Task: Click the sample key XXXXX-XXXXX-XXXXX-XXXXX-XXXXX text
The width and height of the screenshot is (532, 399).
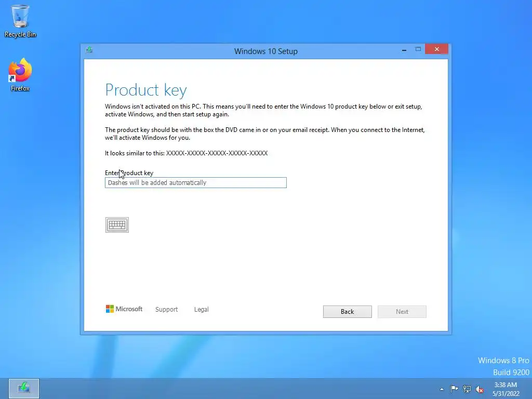Action: point(217,153)
